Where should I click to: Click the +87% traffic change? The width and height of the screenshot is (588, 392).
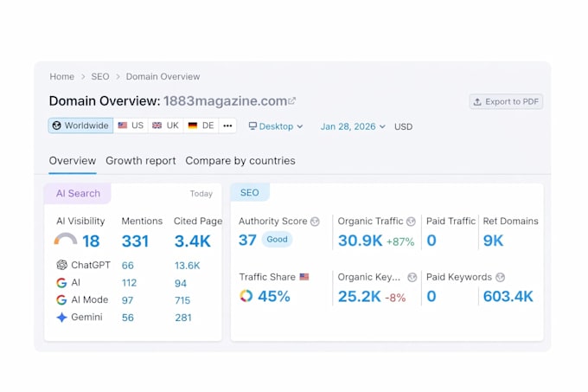(400, 242)
